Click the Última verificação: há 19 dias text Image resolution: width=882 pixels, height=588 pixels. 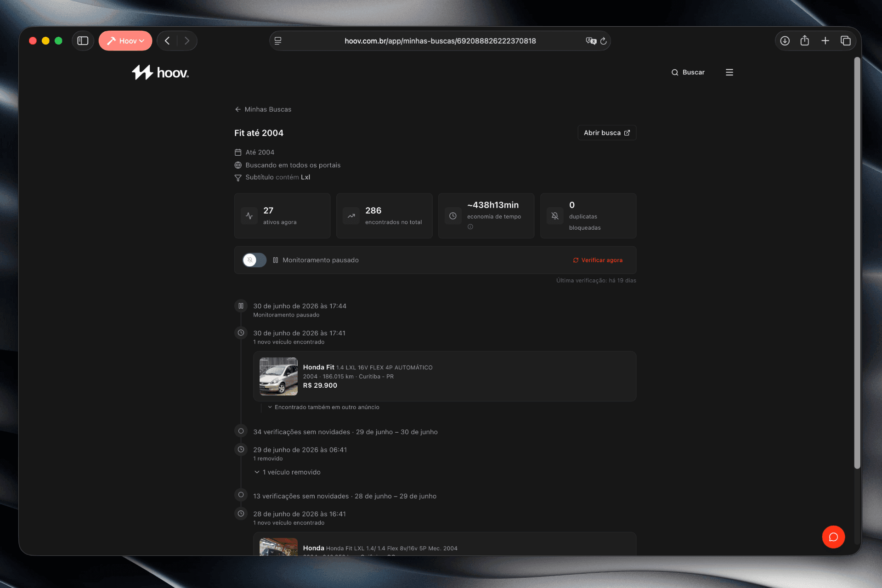point(596,281)
